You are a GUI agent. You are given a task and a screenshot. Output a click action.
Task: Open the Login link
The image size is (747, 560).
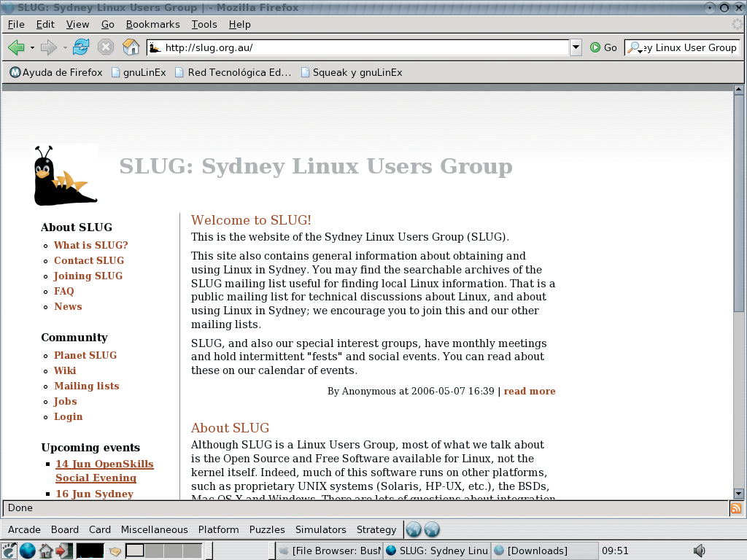pyautogui.click(x=68, y=416)
